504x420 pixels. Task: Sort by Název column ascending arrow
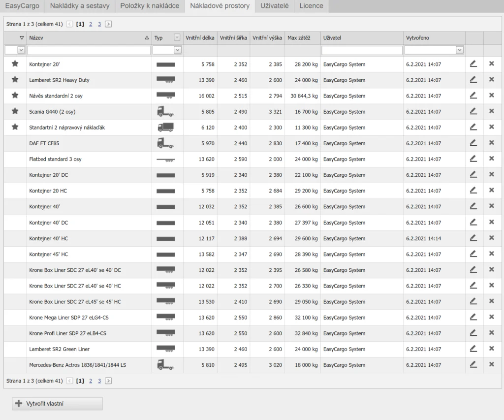coord(147,38)
